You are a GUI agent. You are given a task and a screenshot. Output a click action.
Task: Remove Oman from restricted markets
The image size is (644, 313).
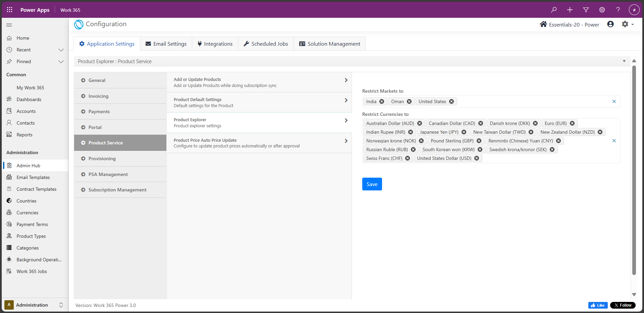pyautogui.click(x=409, y=101)
